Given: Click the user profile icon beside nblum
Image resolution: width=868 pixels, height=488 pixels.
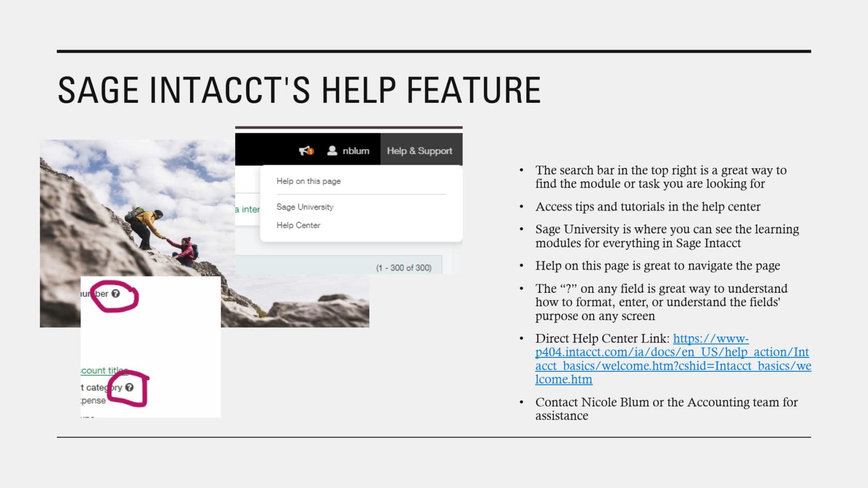Looking at the screenshot, I should point(332,151).
